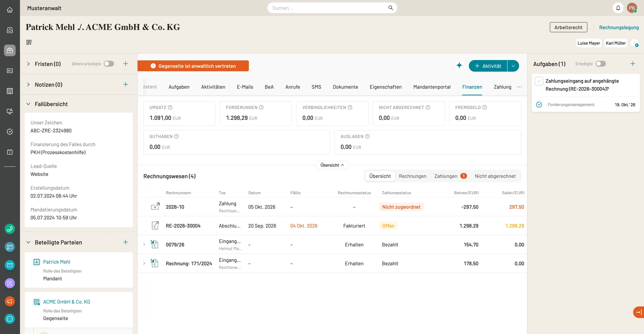Click the Aktivität add button
The width and height of the screenshot is (644, 334).
click(x=488, y=66)
